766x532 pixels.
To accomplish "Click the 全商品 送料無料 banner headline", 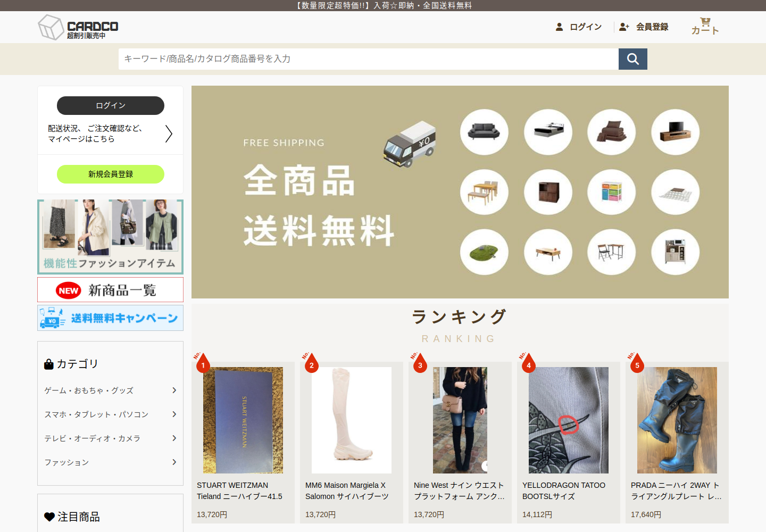I will point(319,205).
